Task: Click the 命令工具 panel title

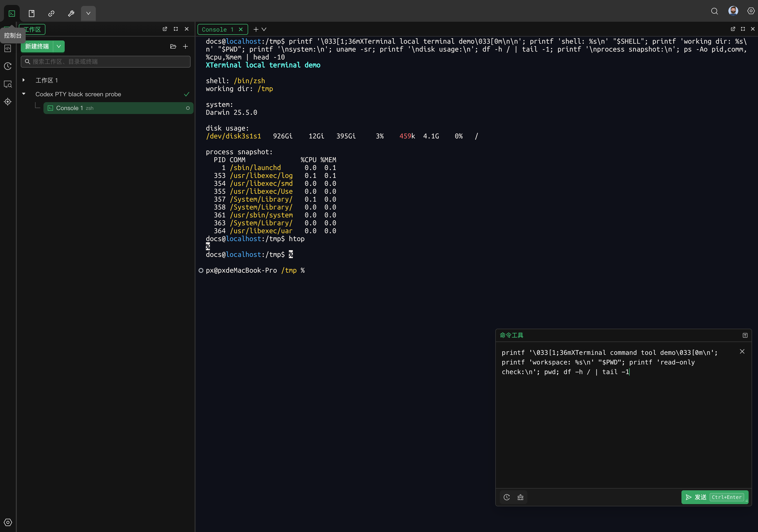Action: pos(511,335)
